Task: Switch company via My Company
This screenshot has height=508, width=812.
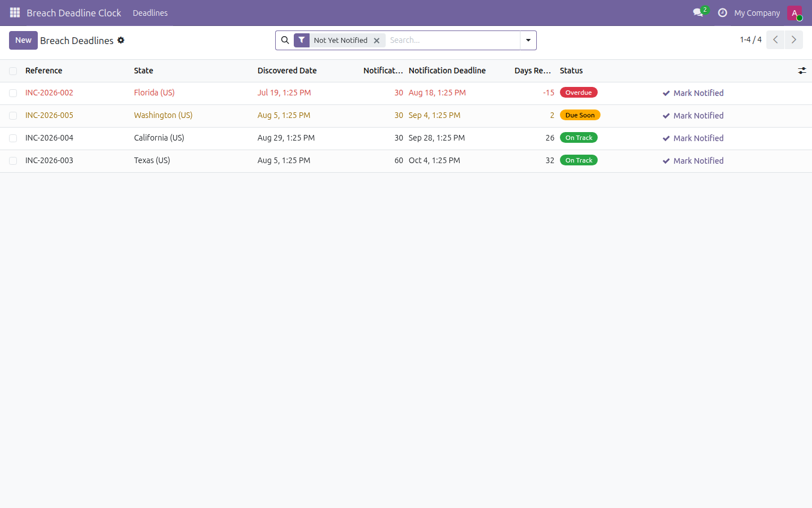Action: point(757,13)
